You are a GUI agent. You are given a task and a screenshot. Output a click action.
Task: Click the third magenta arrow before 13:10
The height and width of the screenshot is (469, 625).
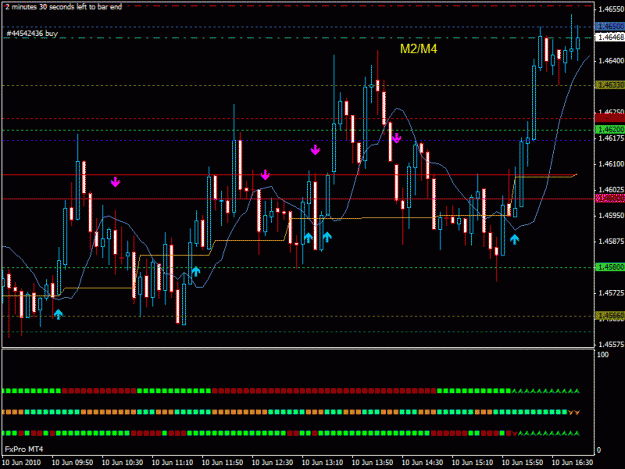click(x=315, y=150)
